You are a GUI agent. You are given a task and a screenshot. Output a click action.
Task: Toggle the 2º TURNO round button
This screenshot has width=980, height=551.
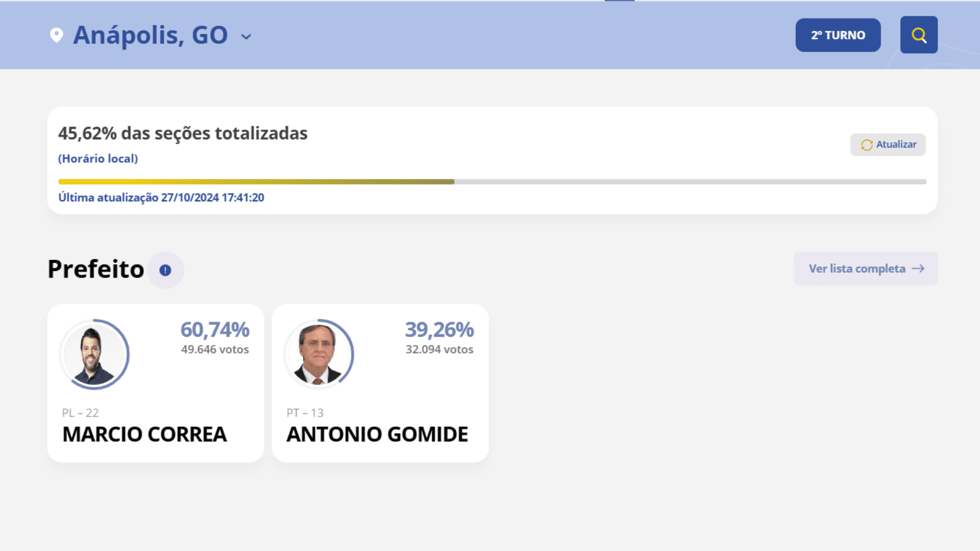tap(838, 35)
